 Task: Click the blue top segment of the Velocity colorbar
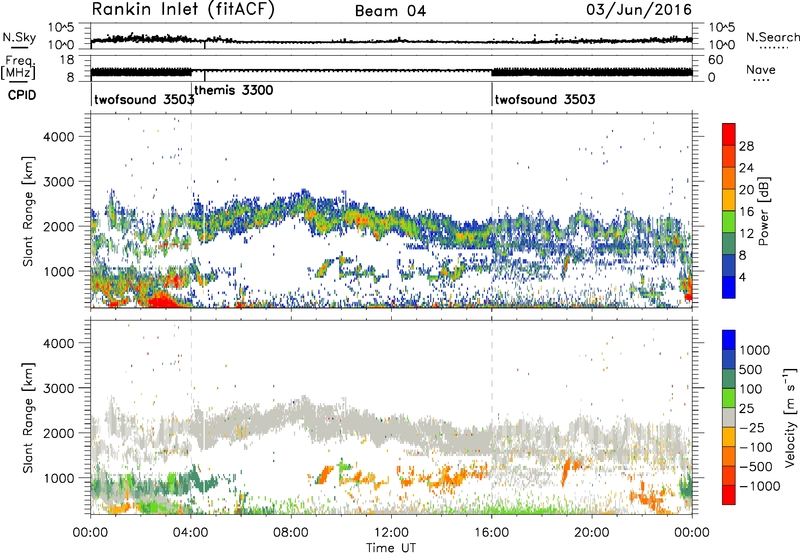(729, 340)
